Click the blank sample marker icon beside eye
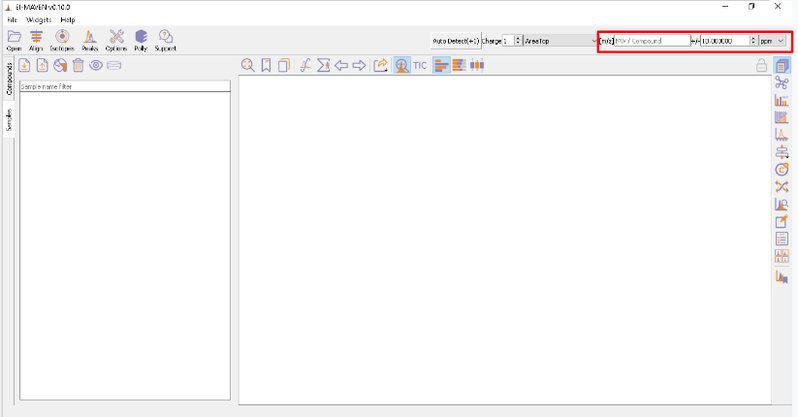Image resolution: width=798 pixels, height=417 pixels. (x=114, y=65)
